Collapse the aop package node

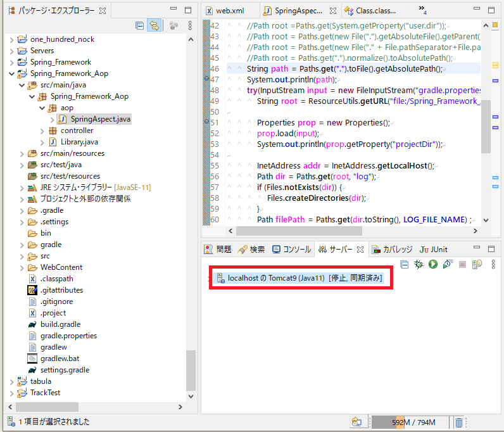point(42,108)
